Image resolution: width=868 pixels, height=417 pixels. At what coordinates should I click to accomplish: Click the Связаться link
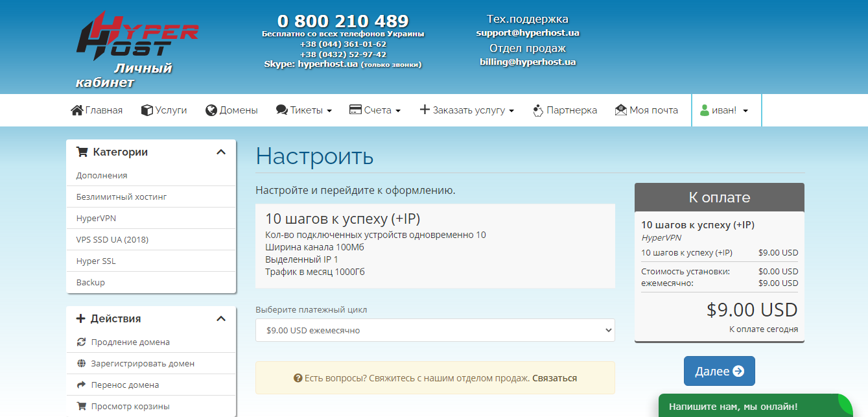point(554,378)
